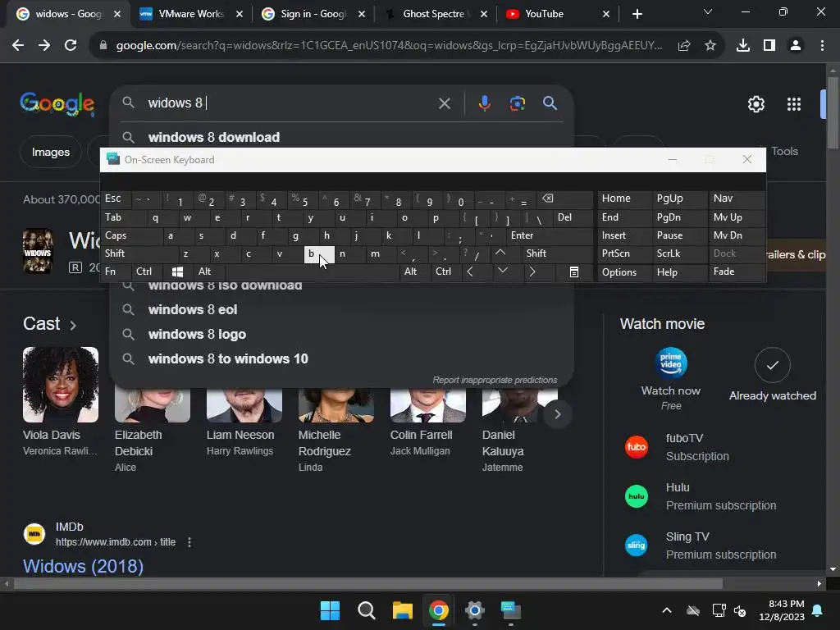Image resolution: width=840 pixels, height=630 pixels.
Task: Open IMDb result three-dot options
Action: pos(189,542)
